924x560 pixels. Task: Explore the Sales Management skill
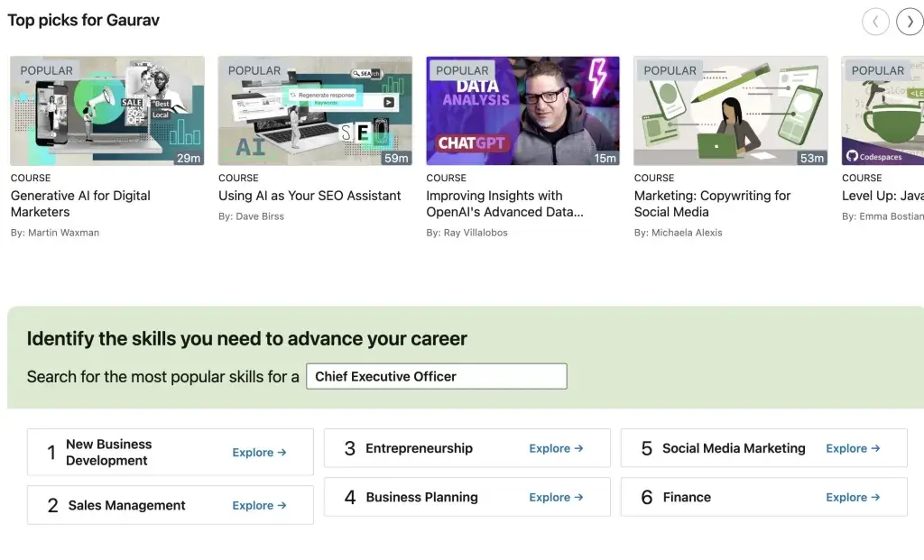click(x=259, y=505)
